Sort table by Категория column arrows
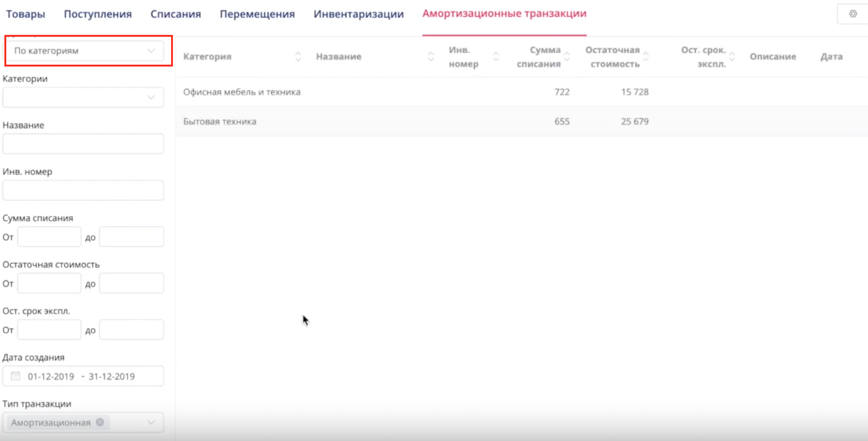This screenshot has height=441, width=868. [298, 57]
